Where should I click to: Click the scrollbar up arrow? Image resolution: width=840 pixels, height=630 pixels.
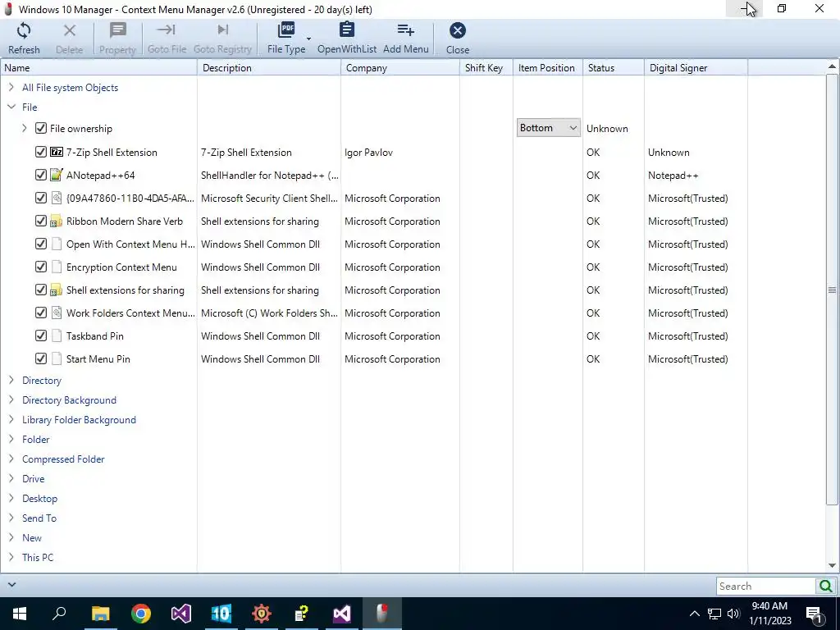click(x=832, y=66)
